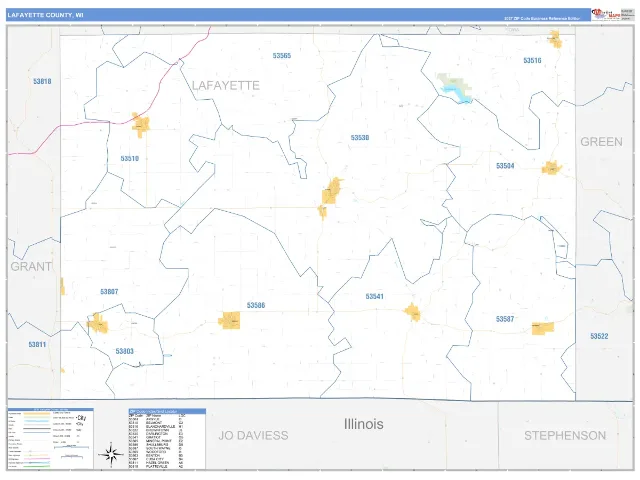Click the JO DAVIESS county label
The width and height of the screenshot is (640, 480).
[253, 436]
